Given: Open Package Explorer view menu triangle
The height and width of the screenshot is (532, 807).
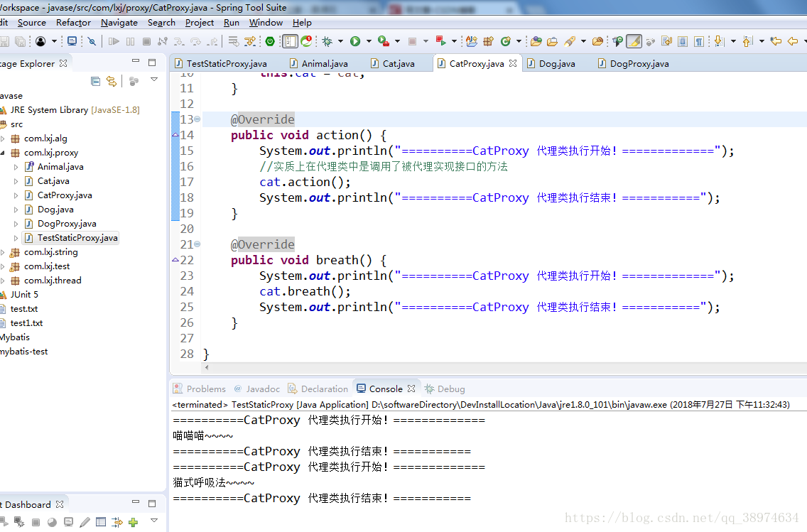Looking at the screenshot, I should (154, 80).
